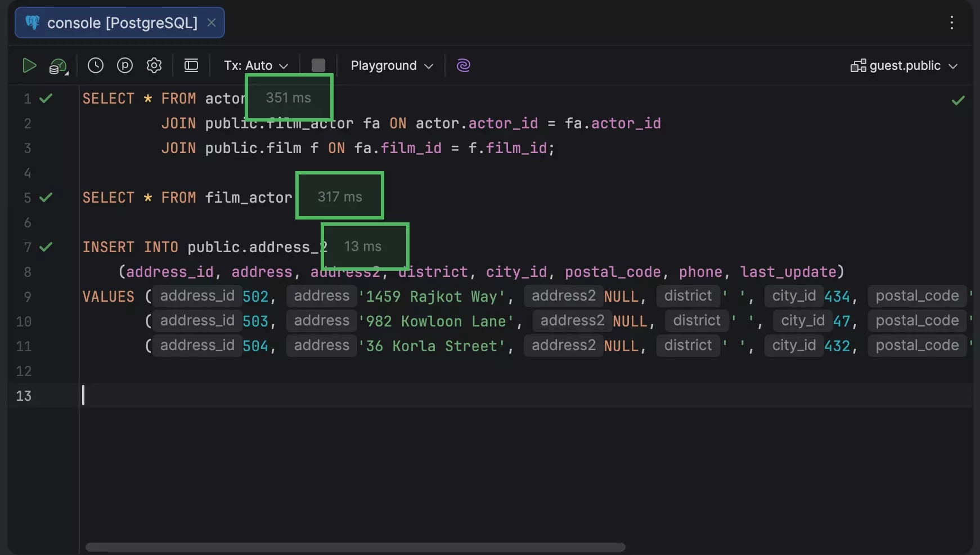Click '36 Korla Street' string value
The height and width of the screenshot is (555, 980).
[431, 346]
